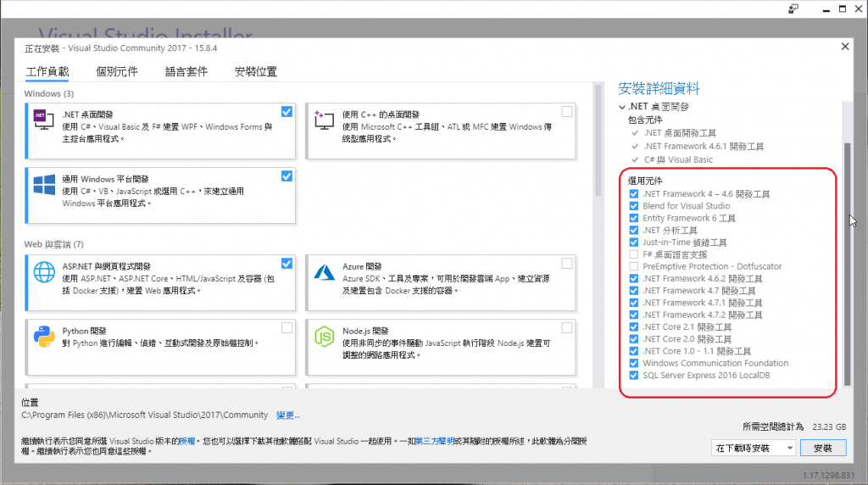868x485 pixels.
Task: Open the 授權 license link
Action: pyautogui.click(x=187, y=441)
